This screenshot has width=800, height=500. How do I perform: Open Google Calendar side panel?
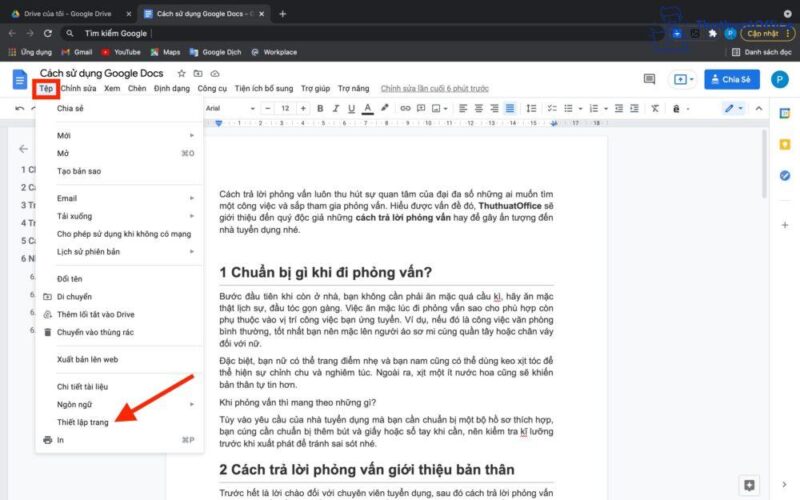pos(785,113)
